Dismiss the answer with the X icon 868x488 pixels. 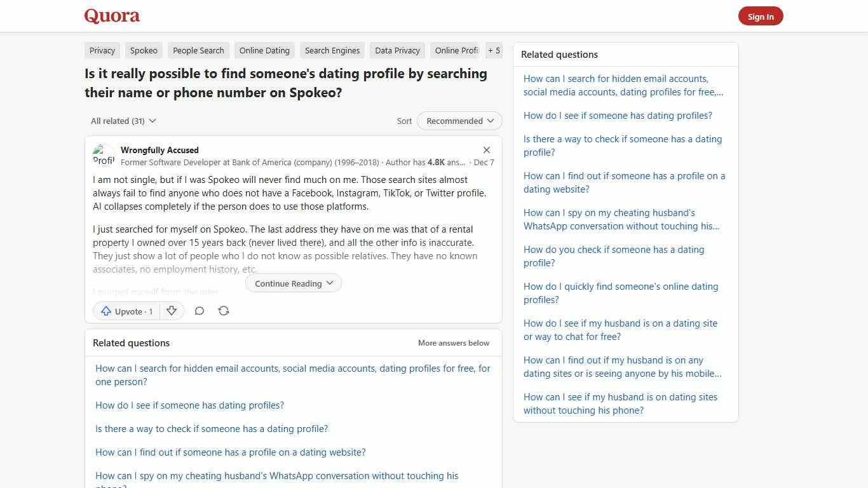487,150
